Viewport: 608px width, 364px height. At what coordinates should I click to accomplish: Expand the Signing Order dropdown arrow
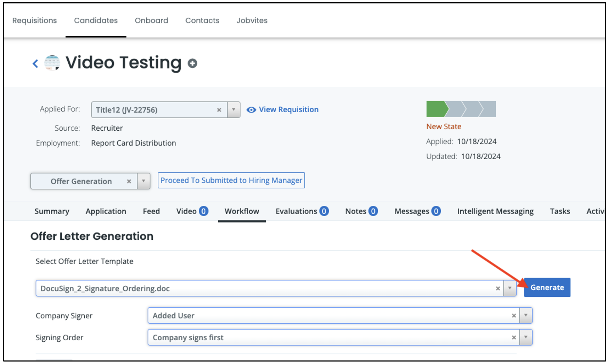point(526,337)
